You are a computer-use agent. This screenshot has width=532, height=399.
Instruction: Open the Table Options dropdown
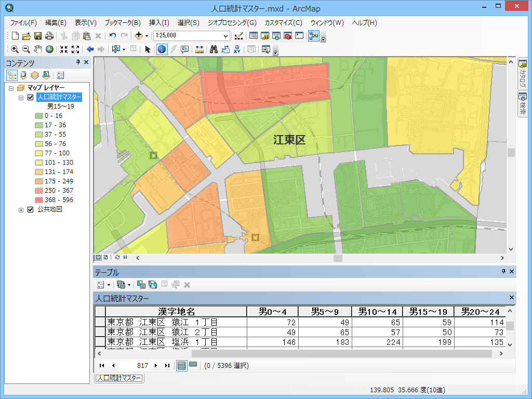coord(103,285)
